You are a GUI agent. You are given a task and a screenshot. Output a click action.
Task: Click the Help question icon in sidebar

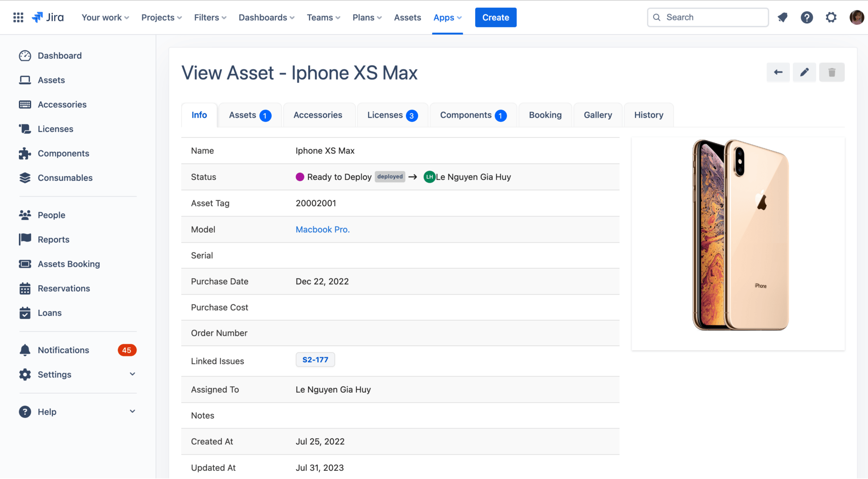click(x=25, y=412)
